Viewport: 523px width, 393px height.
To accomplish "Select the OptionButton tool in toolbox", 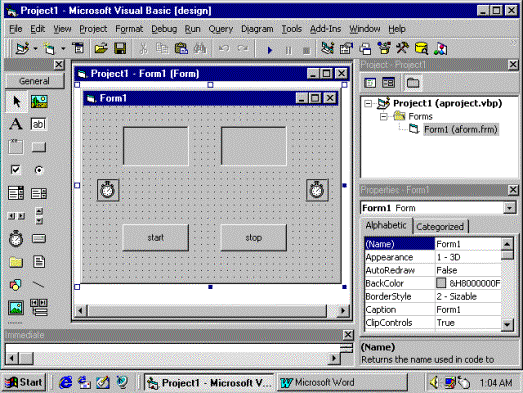I will click(x=39, y=170).
